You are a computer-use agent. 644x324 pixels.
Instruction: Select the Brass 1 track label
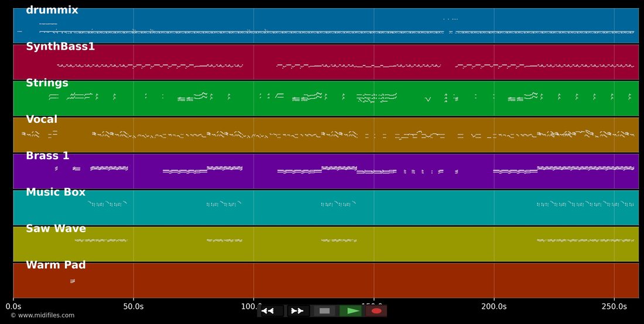pyautogui.click(x=47, y=156)
